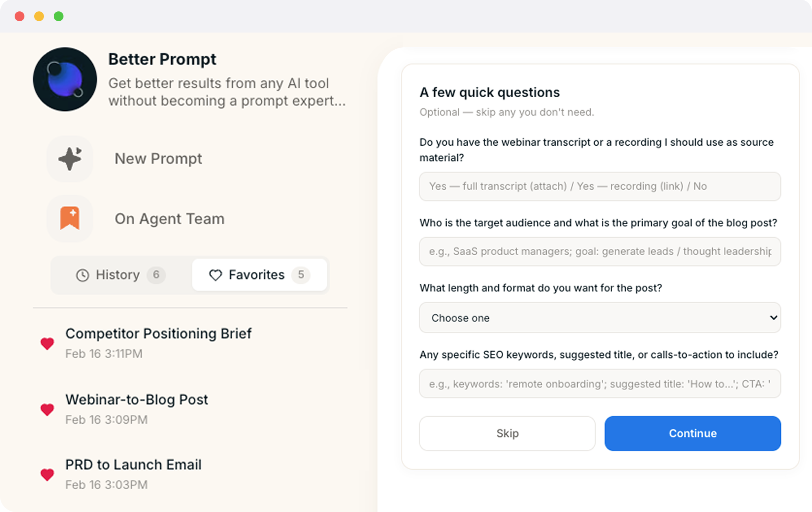
Task: Toggle the Webinar-to-Blog Post favorite heart
Action: coord(47,409)
